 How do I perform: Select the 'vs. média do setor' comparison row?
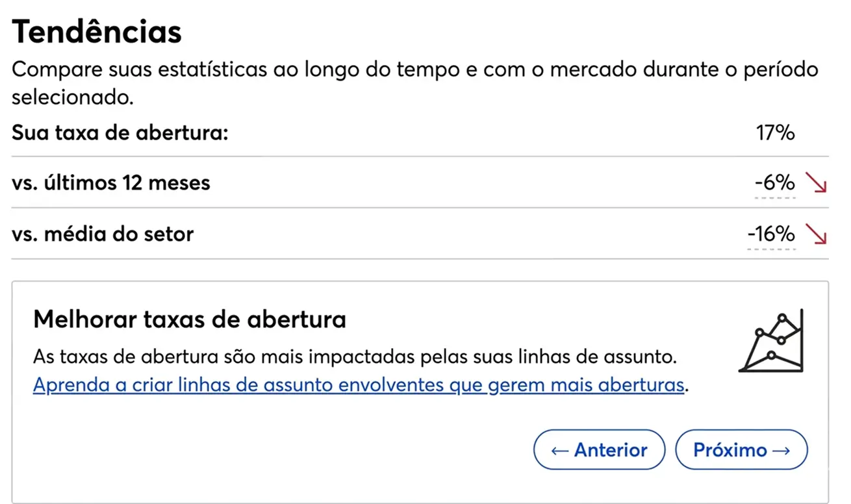tap(103, 234)
